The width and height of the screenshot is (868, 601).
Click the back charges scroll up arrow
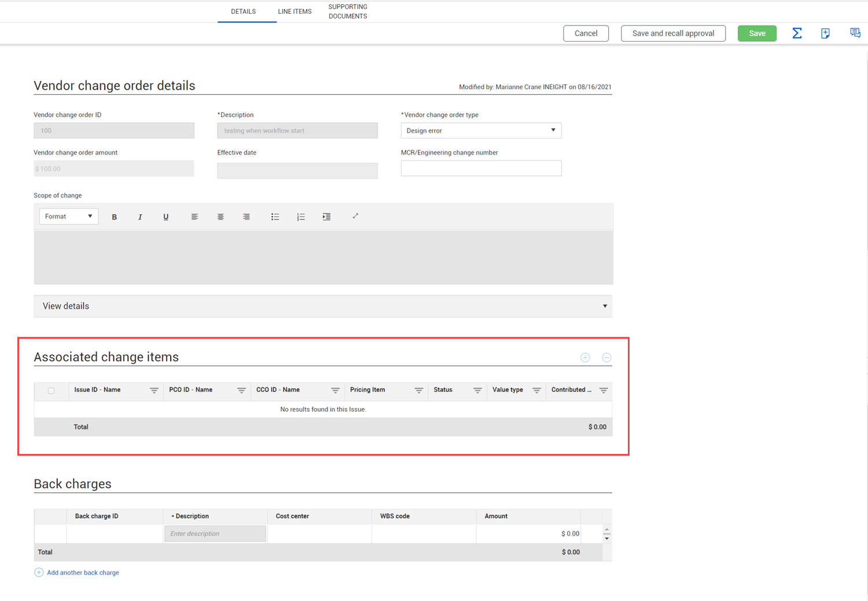[x=606, y=530]
